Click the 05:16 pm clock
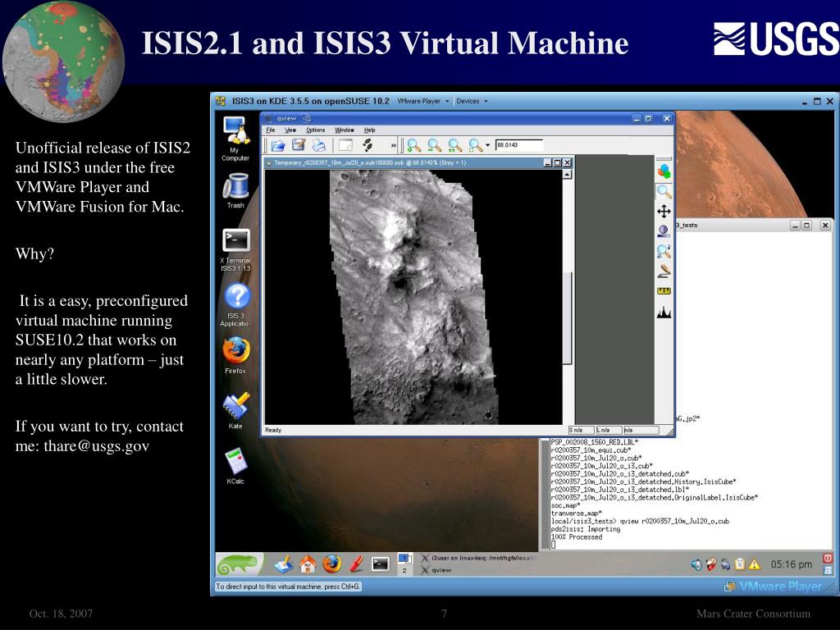Screen dimensions: 840x630 [791, 564]
